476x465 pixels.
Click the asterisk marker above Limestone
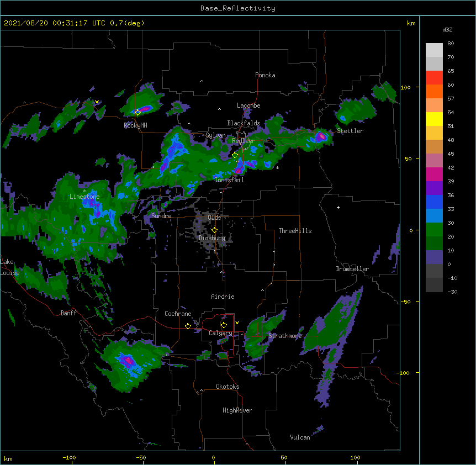(x=84, y=191)
